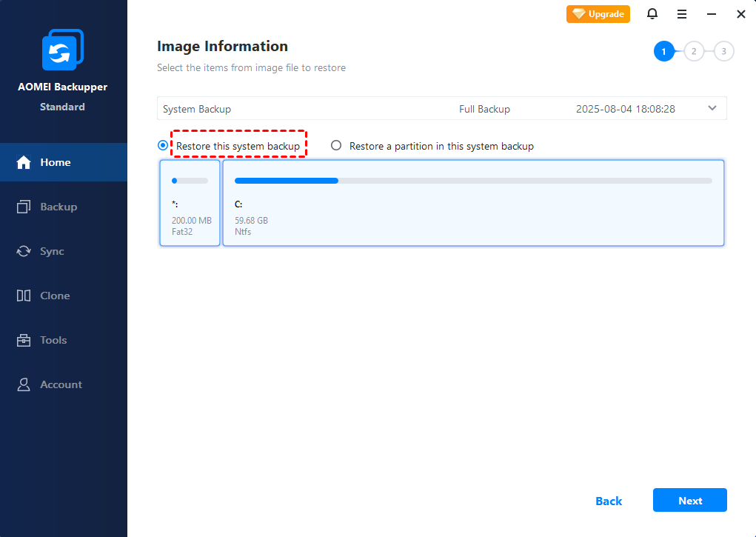
Task: Click the Backup icon in sidebar
Action: (24, 207)
